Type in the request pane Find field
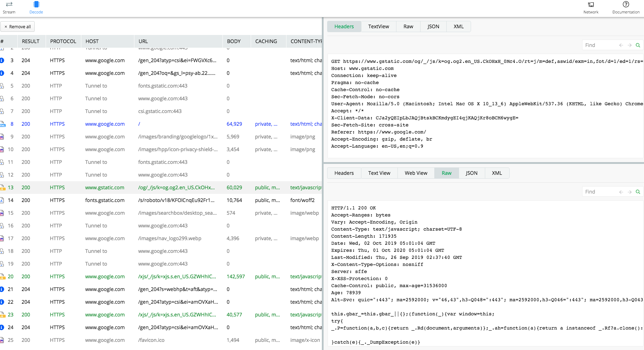The image size is (644, 350). 599,45
